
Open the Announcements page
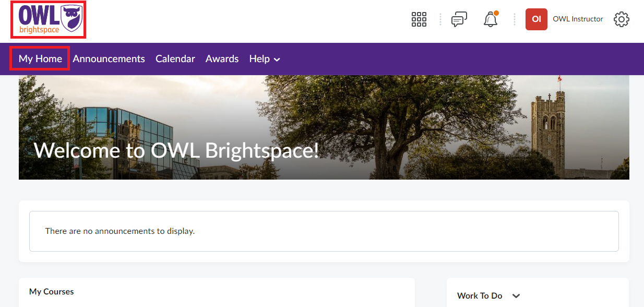tap(109, 58)
